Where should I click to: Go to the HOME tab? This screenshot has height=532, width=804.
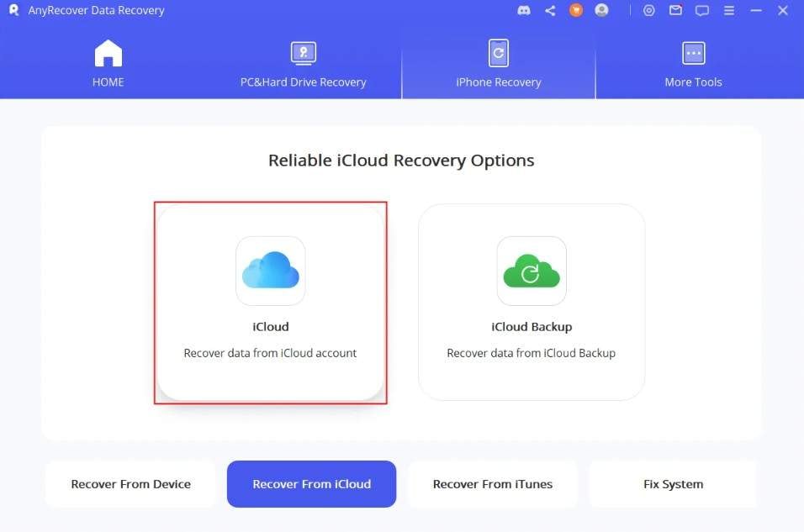point(108,64)
